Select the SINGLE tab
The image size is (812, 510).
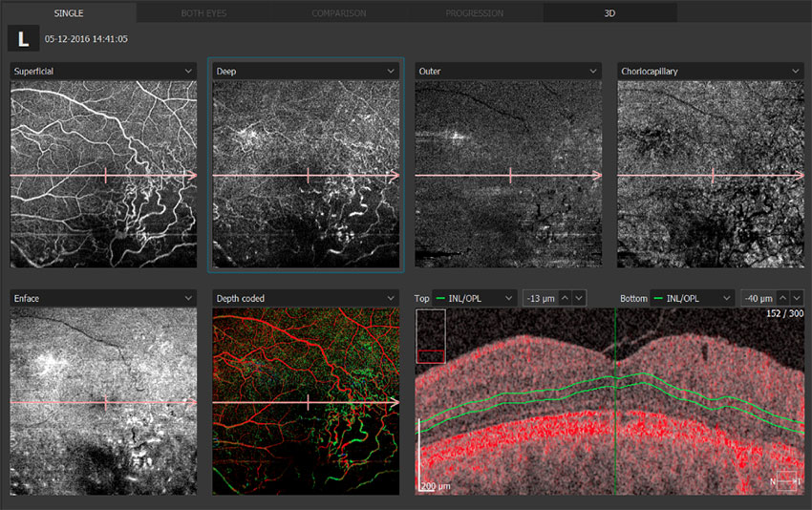coord(68,13)
